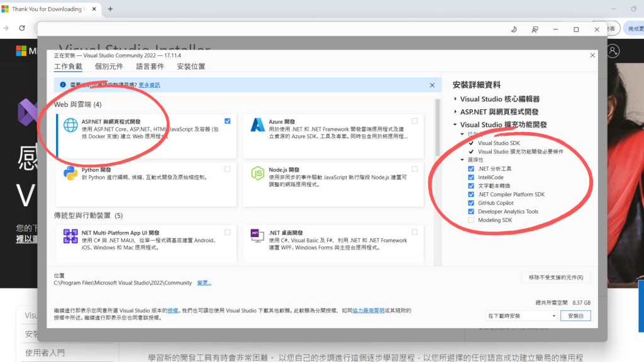Dismiss the blue information banner

coord(432,85)
